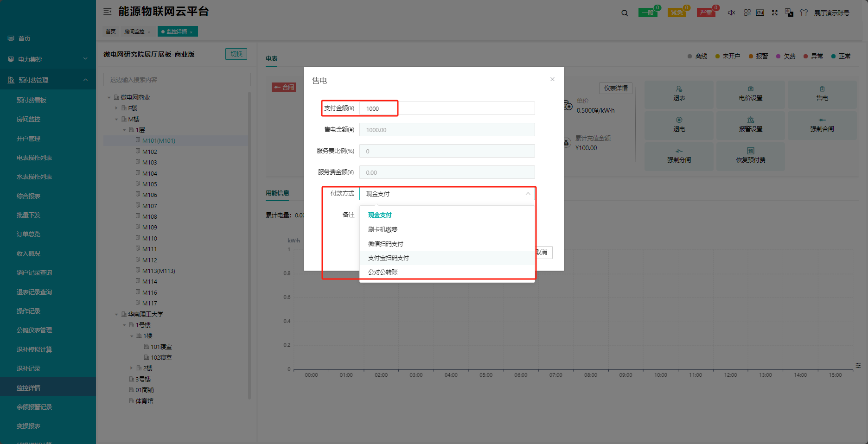Collapse the 付款方式 dropdown arrow

(528, 194)
